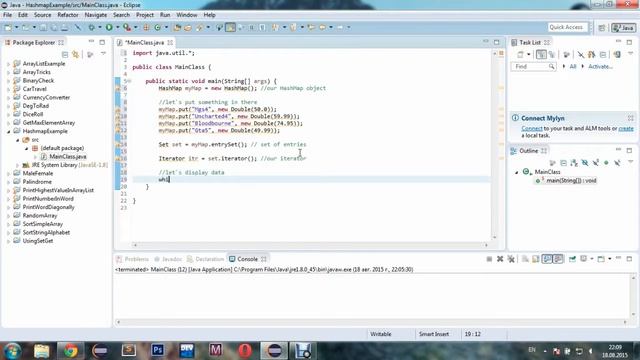Screen dimensions: 640x360
Task: Open File Explorer from the taskbar
Action: click(41, 351)
